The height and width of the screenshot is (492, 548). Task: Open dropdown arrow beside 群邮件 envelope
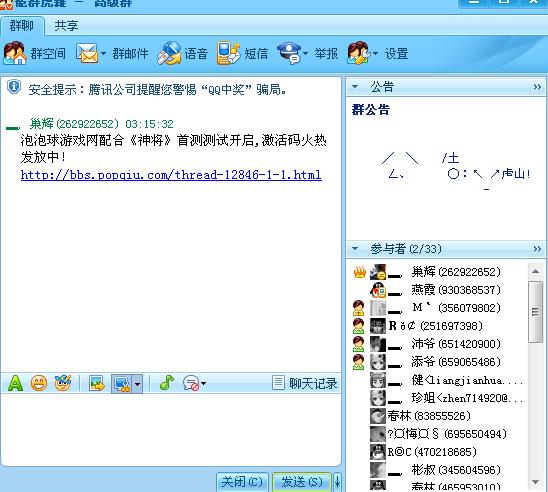click(103, 53)
